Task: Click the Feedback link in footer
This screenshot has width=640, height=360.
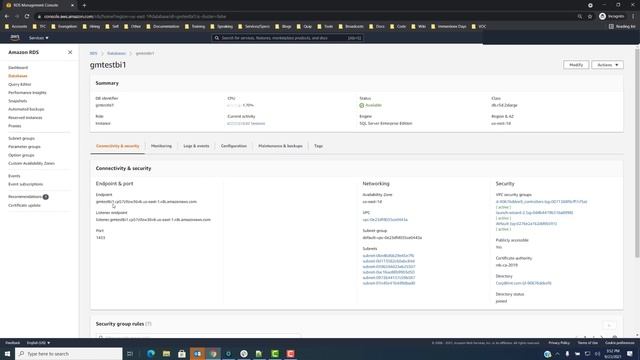Action: (12, 343)
